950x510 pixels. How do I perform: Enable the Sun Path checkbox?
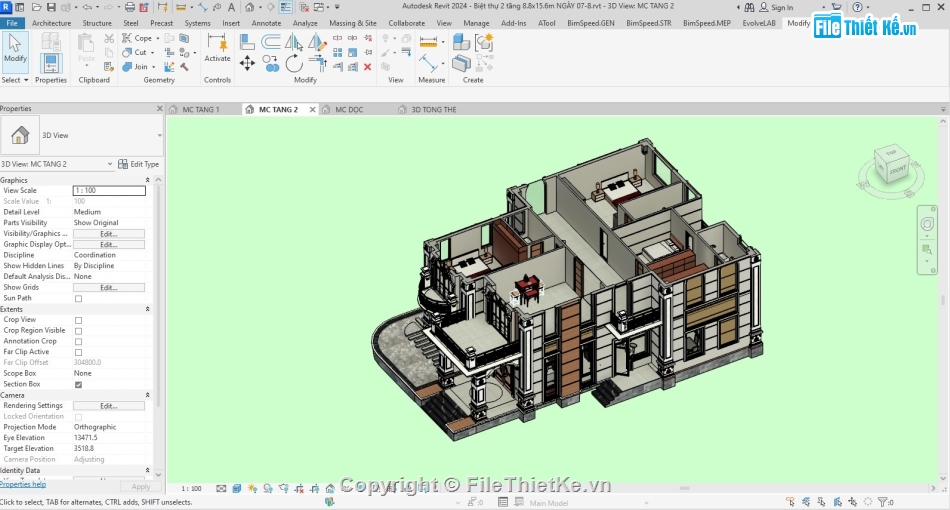(78, 299)
